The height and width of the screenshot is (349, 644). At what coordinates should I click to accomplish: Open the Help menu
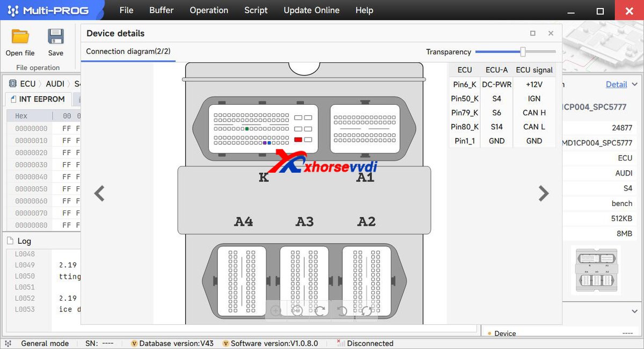pos(364,10)
